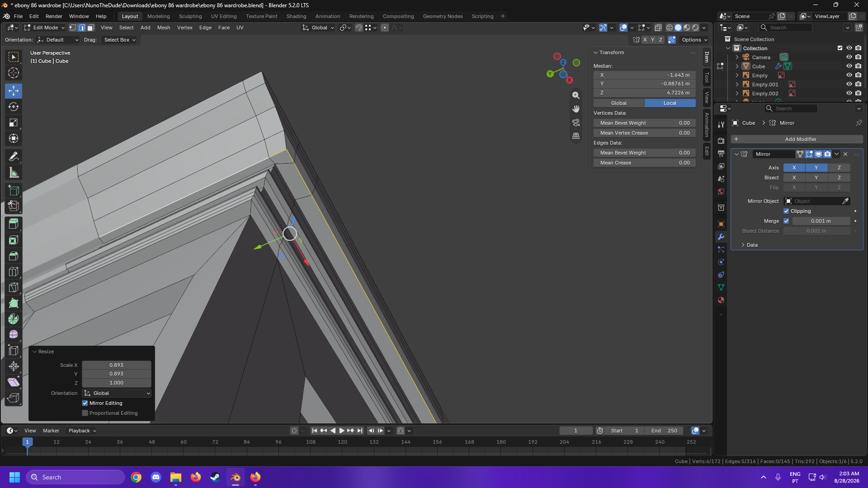
Task: Select the Knife tool
Action: (x=14, y=287)
